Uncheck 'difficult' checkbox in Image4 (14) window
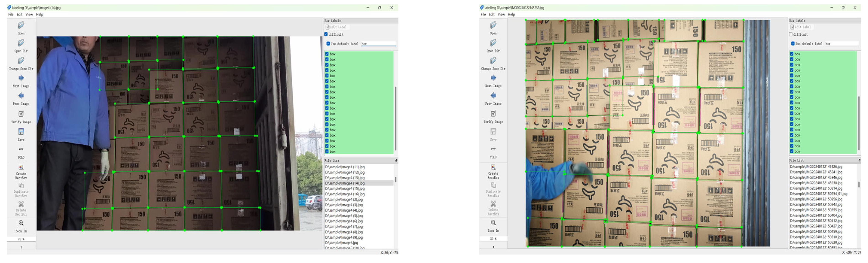 [x=326, y=34]
